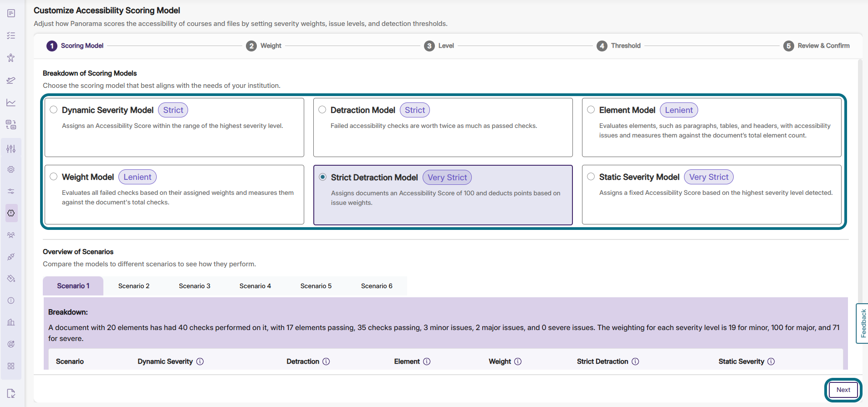Go to step 3 Level
This screenshot has width=868, height=407.
(x=439, y=46)
